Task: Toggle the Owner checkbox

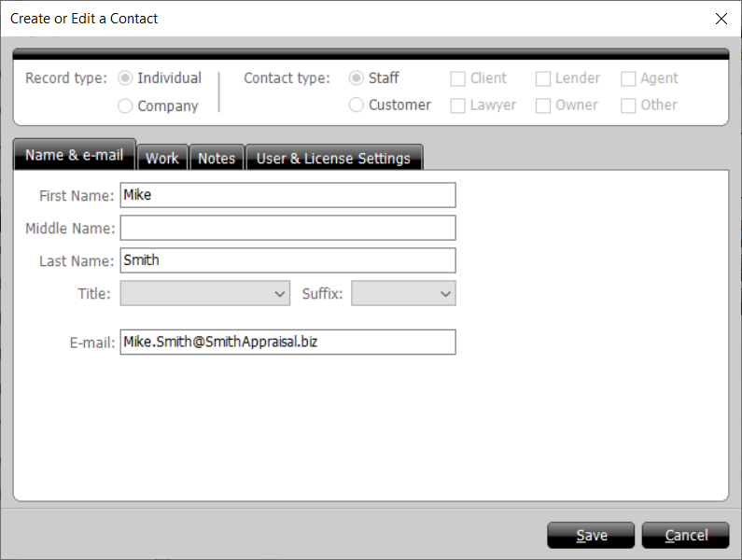Action: (543, 106)
